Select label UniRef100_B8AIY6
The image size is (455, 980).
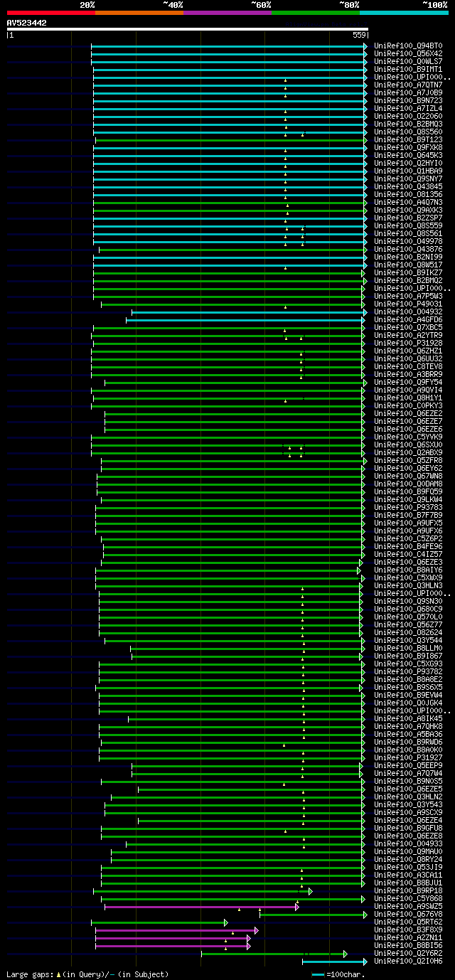click(408, 570)
